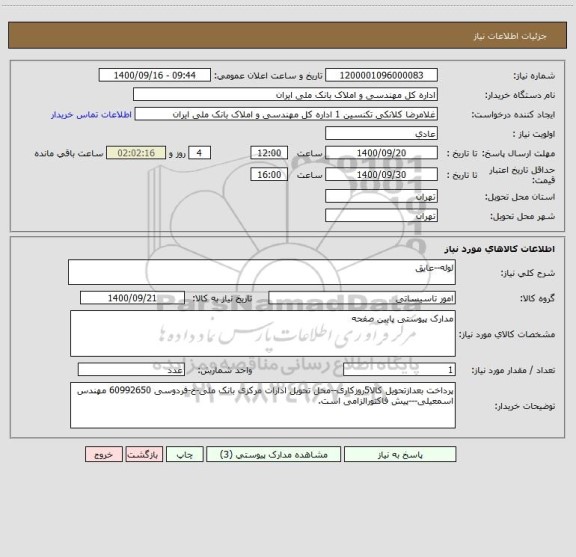Click the 'جزئیات اطلاعات نیاز' header title

(x=510, y=36)
